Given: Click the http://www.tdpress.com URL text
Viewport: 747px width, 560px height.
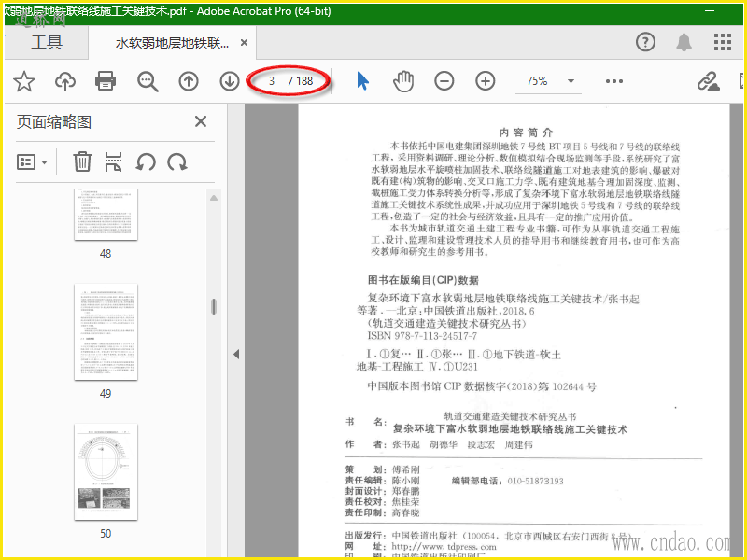Looking at the screenshot, I should (x=444, y=547).
